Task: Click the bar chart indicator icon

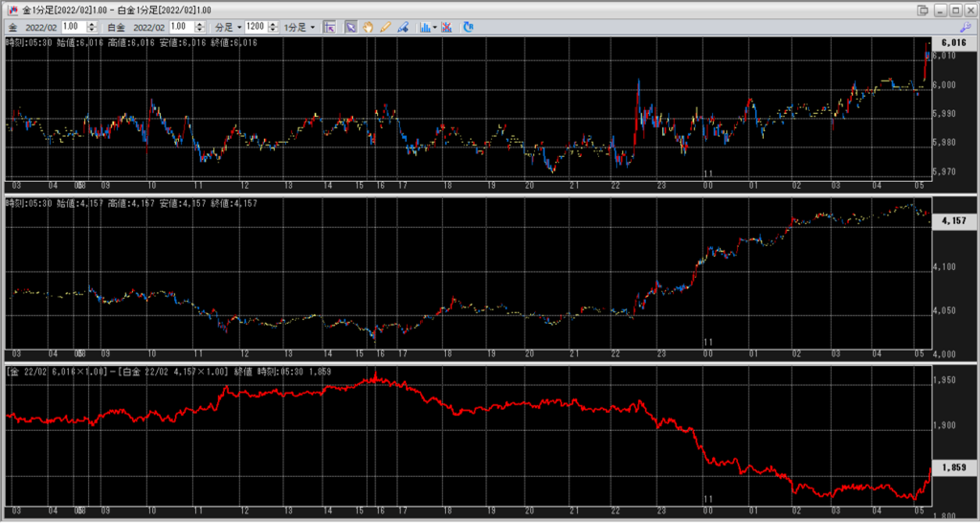Action: 424,27
